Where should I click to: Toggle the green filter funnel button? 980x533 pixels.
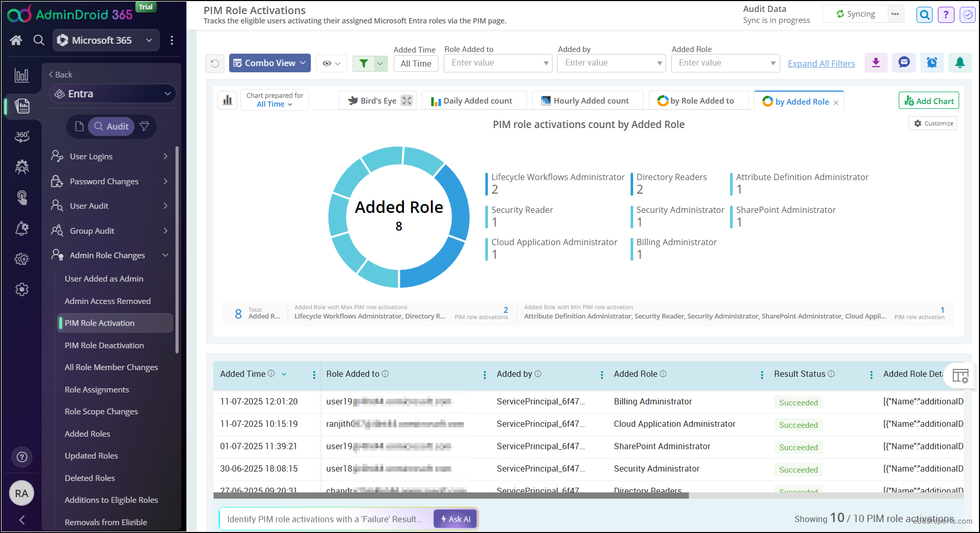pyautogui.click(x=364, y=64)
